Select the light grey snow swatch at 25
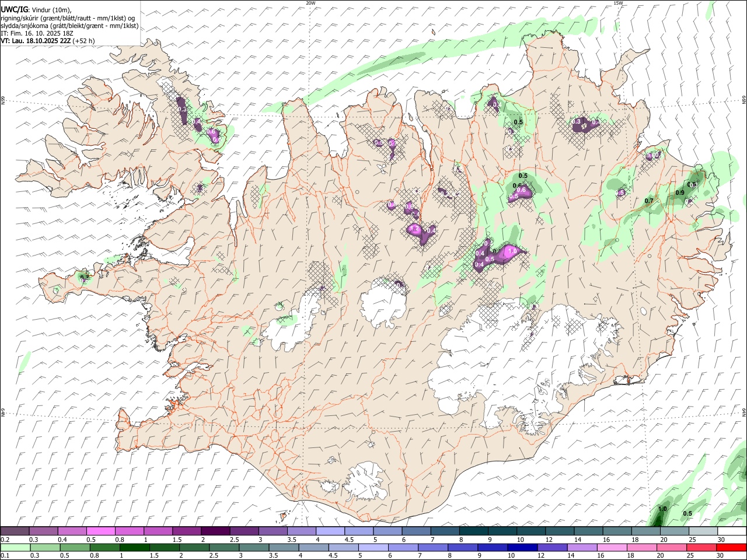 703,531
